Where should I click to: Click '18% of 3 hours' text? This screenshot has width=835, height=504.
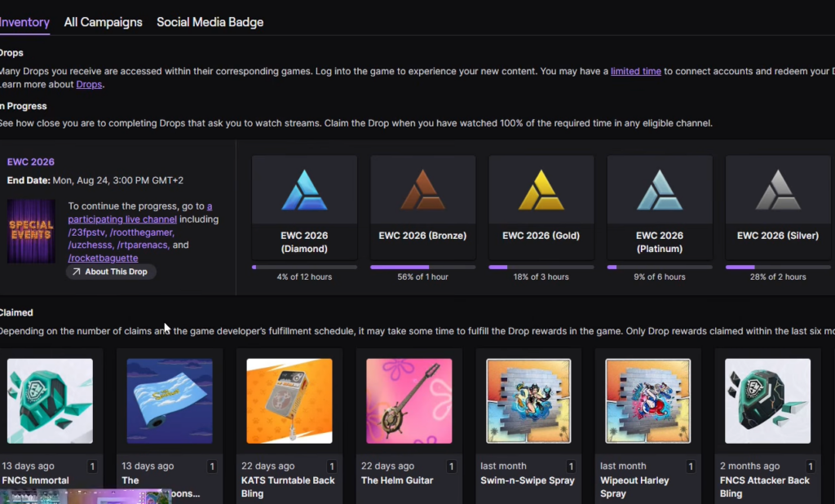[x=541, y=277]
